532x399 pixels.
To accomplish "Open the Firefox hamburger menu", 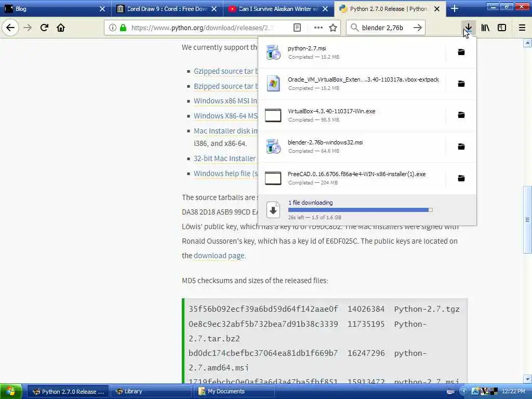I will coord(522,28).
